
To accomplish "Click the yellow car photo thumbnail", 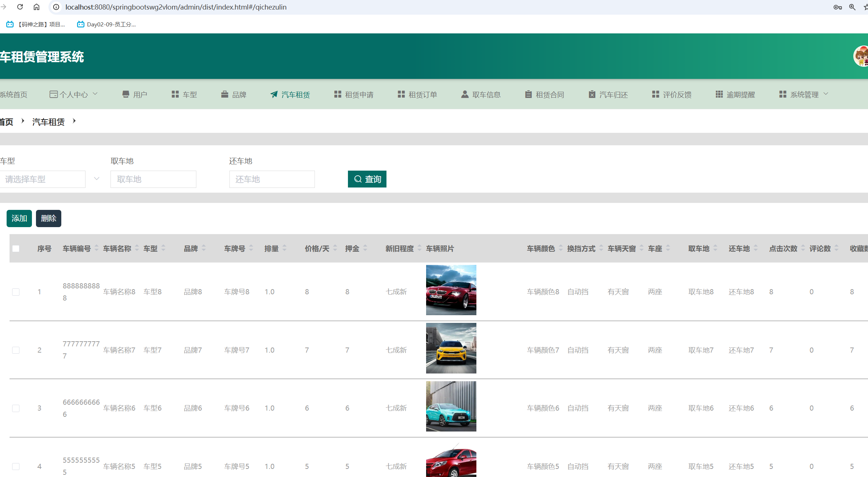I will (451, 348).
